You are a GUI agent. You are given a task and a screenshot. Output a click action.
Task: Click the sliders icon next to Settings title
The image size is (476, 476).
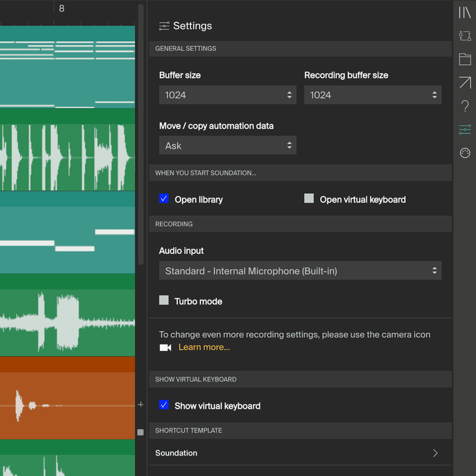point(164,26)
